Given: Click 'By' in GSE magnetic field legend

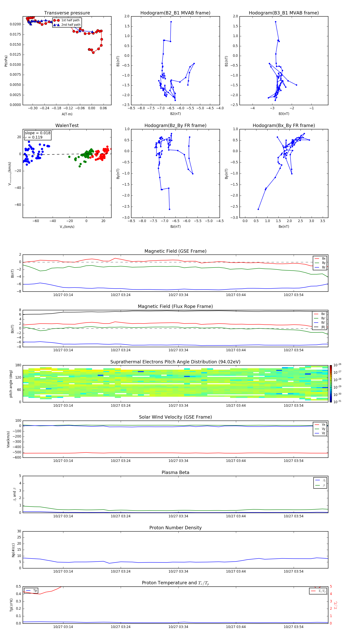Looking at the screenshot, I should [320, 263].
